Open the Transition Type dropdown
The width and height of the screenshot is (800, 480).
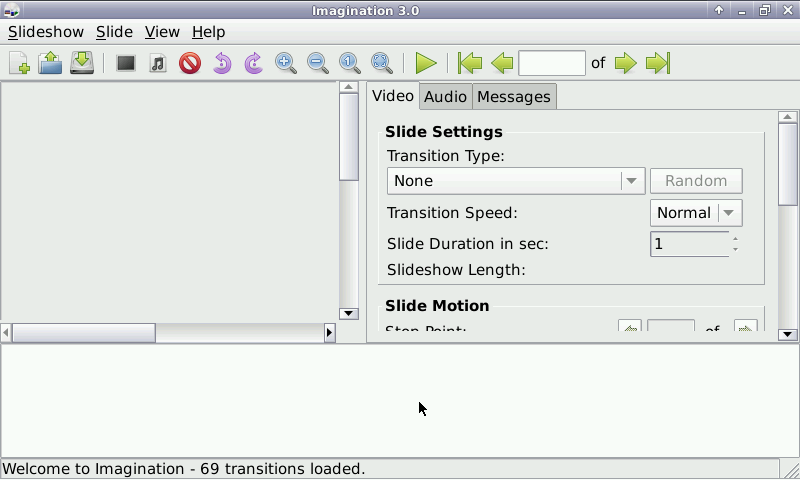click(x=516, y=181)
